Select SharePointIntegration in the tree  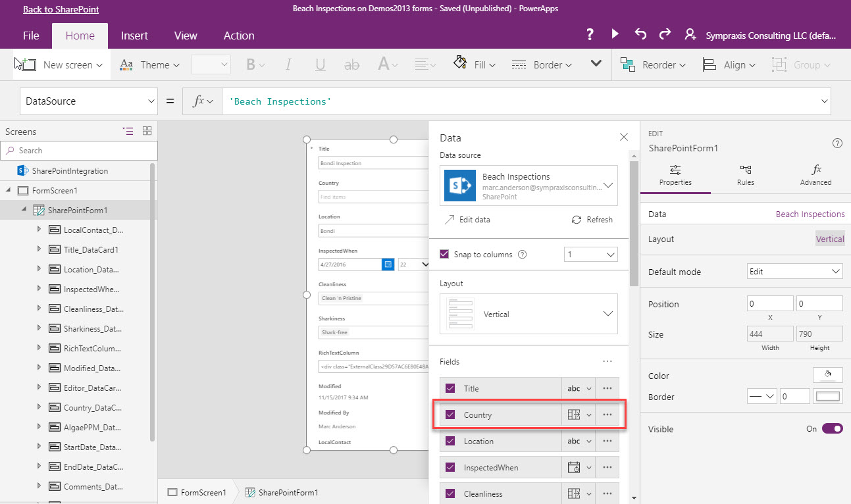tap(70, 171)
